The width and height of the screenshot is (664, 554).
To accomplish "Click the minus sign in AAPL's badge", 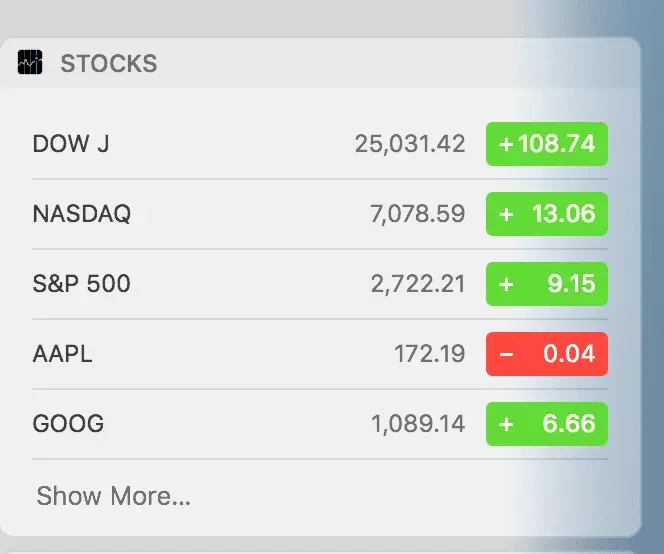I will [x=506, y=354].
